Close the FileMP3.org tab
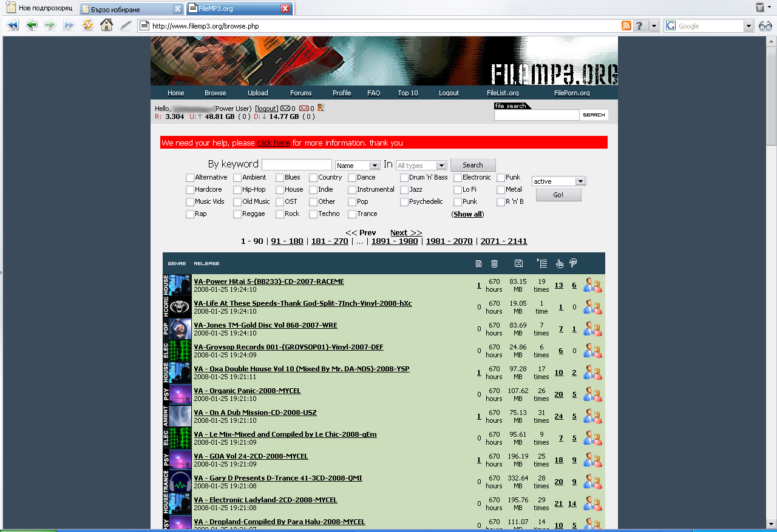This screenshot has width=777, height=532. point(285,8)
